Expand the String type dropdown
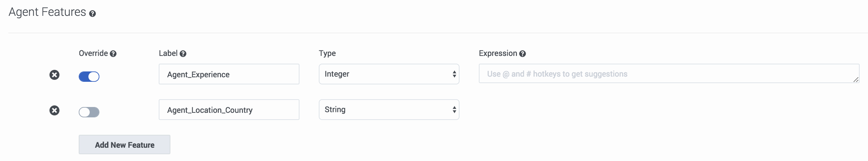Viewport: 868px width, 161px height. coord(389,110)
